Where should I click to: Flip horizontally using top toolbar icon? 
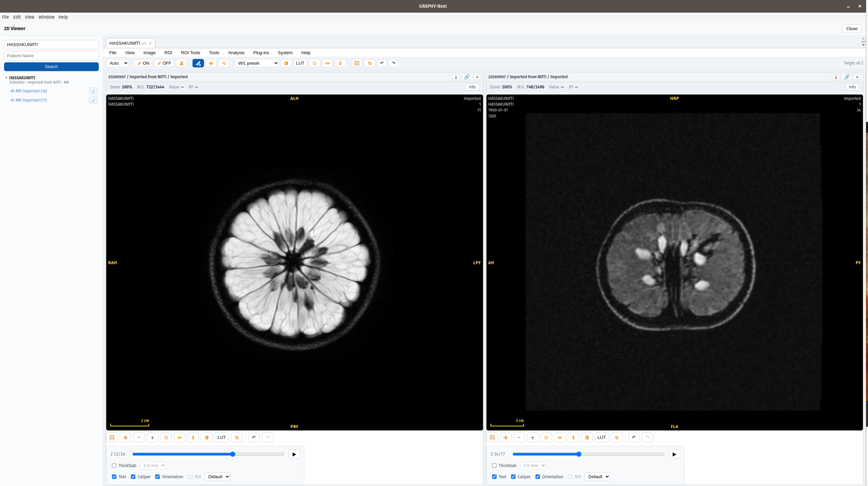point(328,63)
